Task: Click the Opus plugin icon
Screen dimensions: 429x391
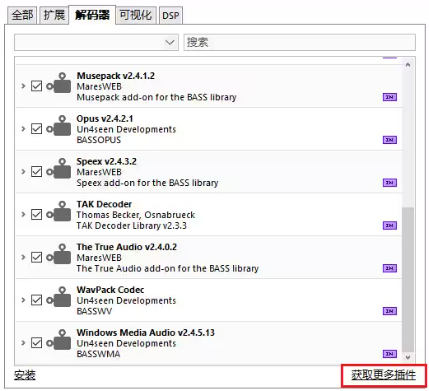Action: click(x=59, y=125)
